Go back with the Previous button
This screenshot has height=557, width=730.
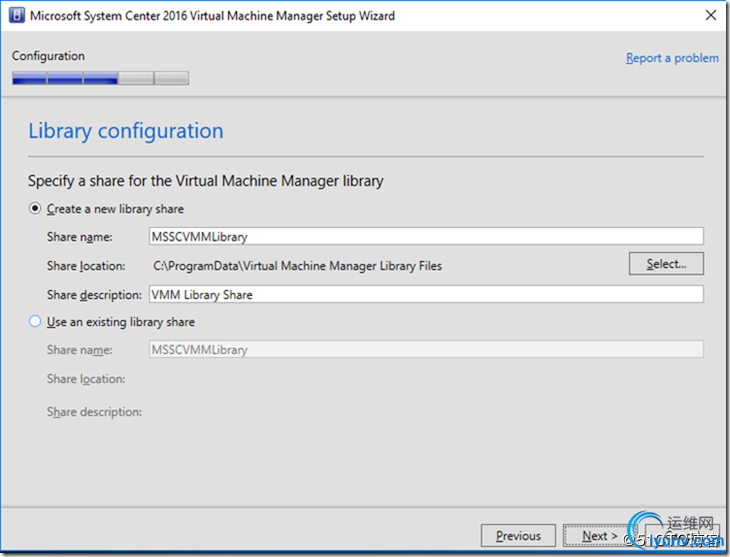click(x=518, y=536)
